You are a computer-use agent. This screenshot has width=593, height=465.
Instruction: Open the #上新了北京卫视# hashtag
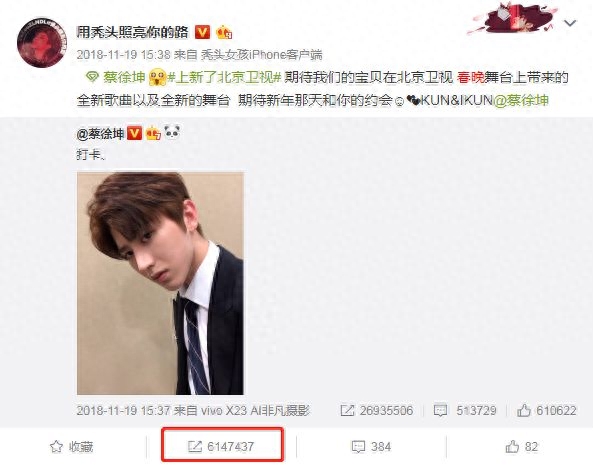click(x=225, y=78)
